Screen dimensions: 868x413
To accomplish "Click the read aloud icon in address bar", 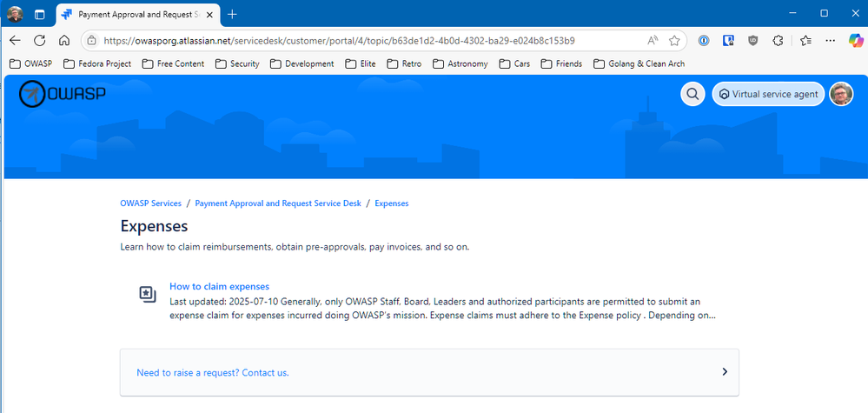I will 653,40.
